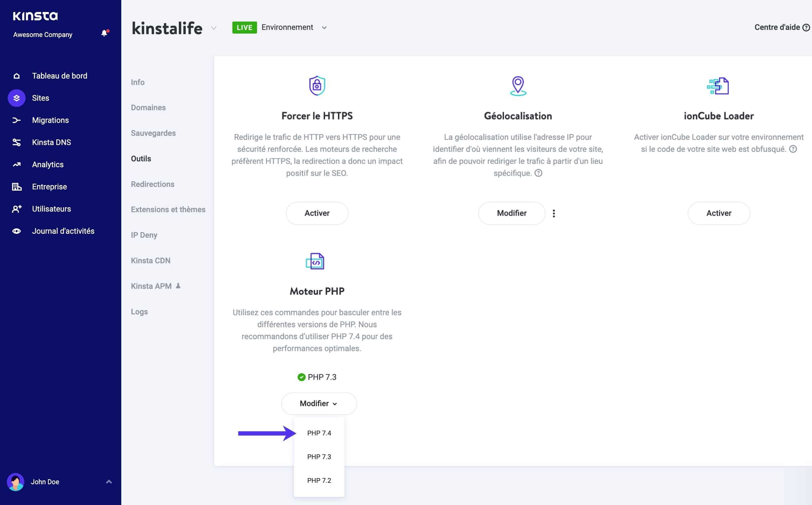Select PHP 7.4 from the dropdown list

[319, 433]
